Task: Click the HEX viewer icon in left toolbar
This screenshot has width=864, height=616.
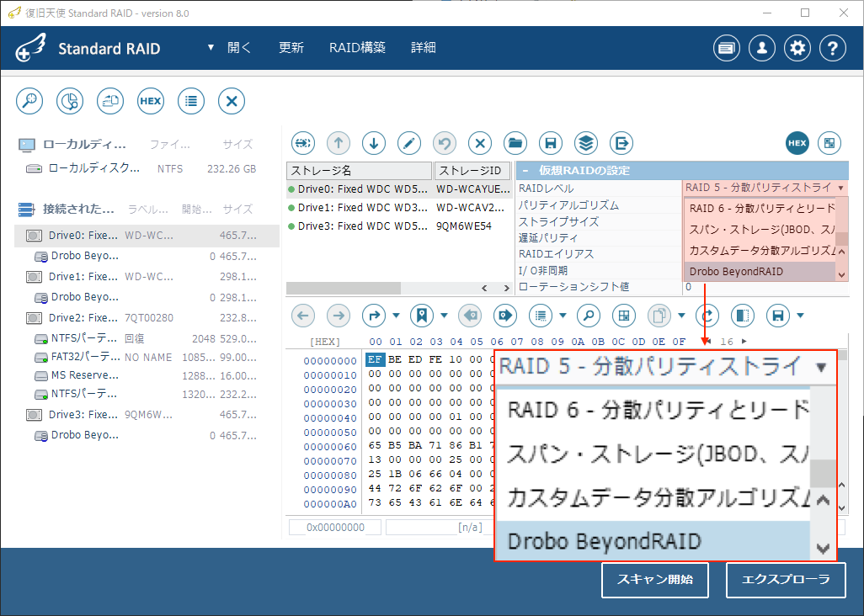Action: coord(151,101)
